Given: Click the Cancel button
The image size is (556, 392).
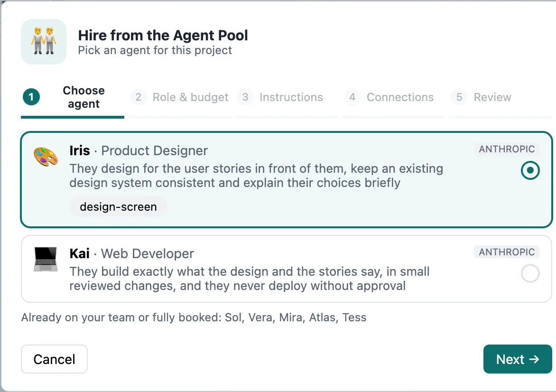Looking at the screenshot, I should tap(54, 359).
